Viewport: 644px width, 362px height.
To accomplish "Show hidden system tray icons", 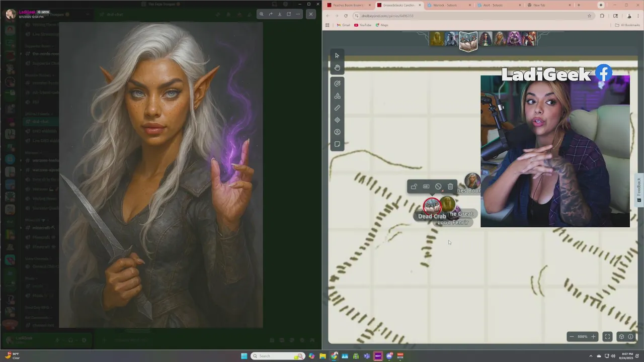I will 591,356.
